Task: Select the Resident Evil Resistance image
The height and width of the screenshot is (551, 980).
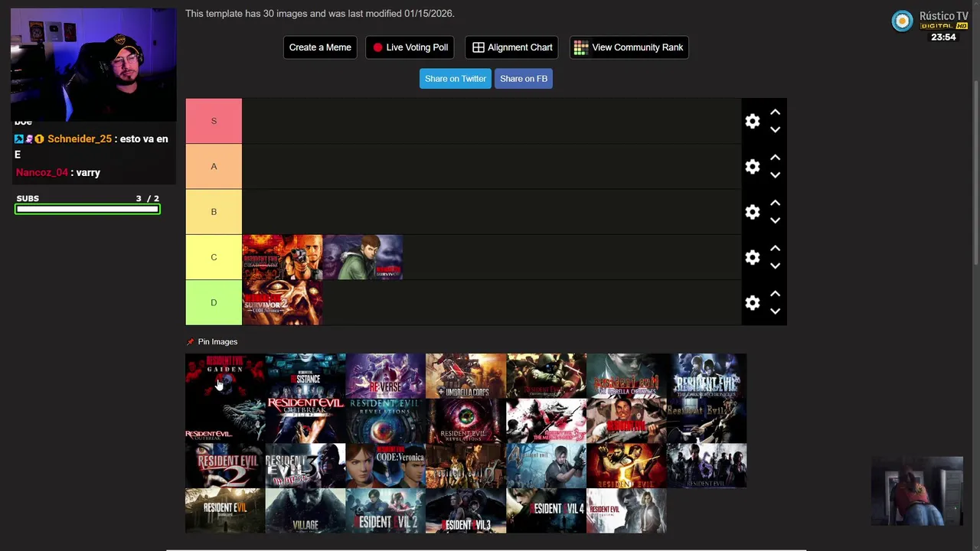Action: tap(305, 376)
